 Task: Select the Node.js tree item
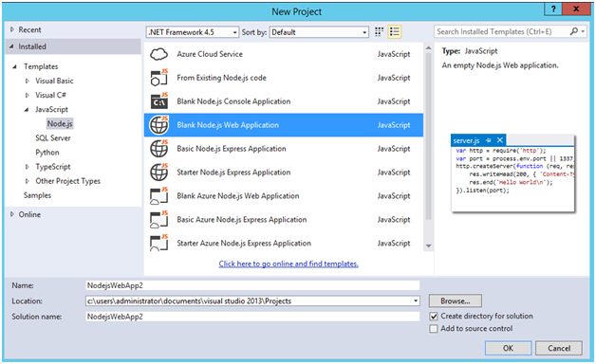[x=60, y=124]
